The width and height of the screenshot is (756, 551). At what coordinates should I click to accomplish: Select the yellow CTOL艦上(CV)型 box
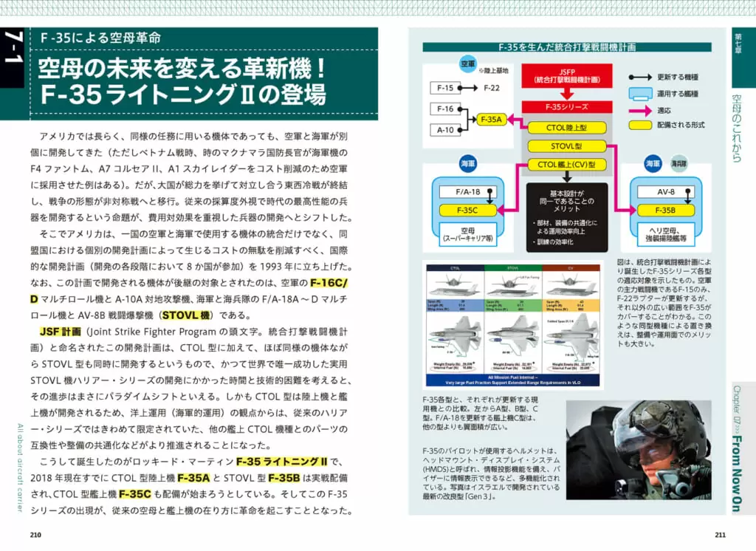[x=566, y=165]
